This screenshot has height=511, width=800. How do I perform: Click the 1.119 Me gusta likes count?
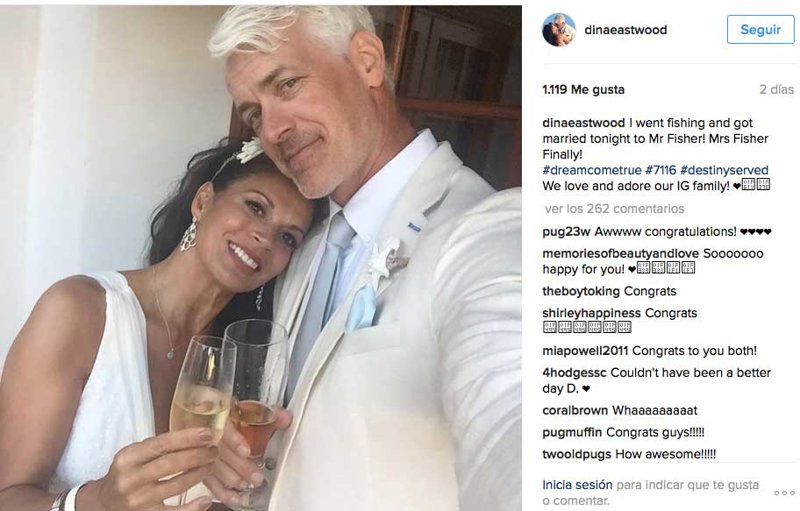pos(583,90)
